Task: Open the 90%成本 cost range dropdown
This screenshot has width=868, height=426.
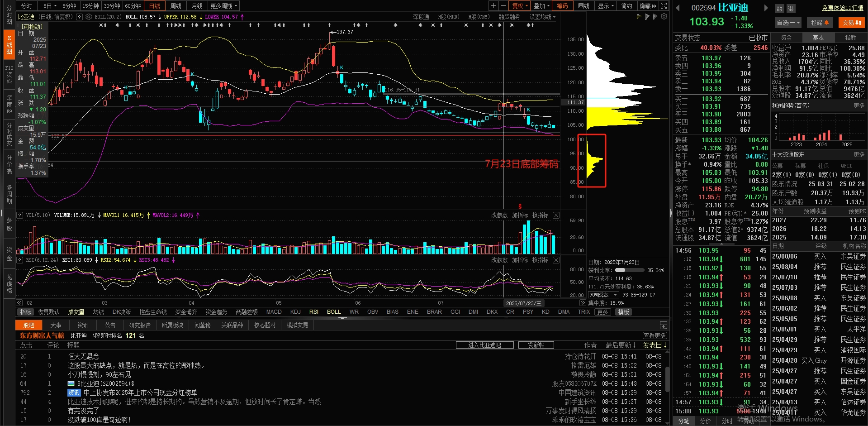Action: click(603, 295)
